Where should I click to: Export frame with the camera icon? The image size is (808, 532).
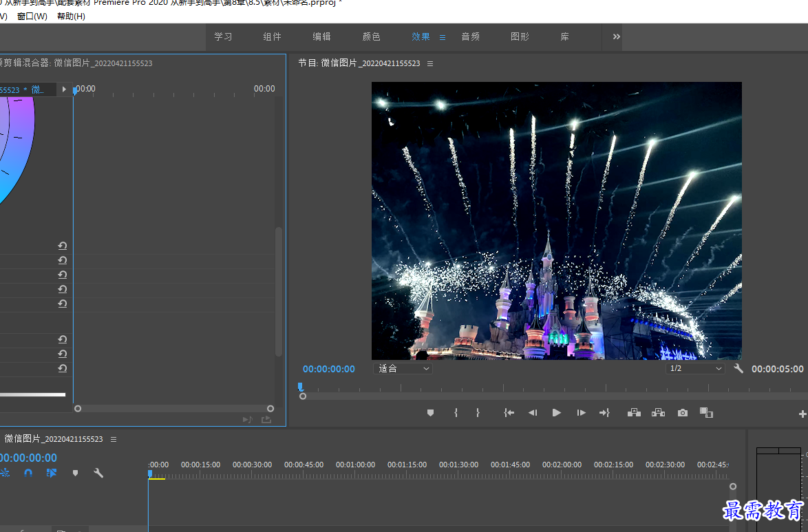(683, 412)
